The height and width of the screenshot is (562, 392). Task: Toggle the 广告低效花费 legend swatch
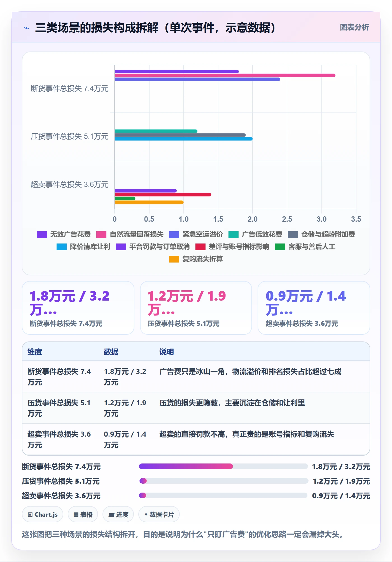(234, 234)
